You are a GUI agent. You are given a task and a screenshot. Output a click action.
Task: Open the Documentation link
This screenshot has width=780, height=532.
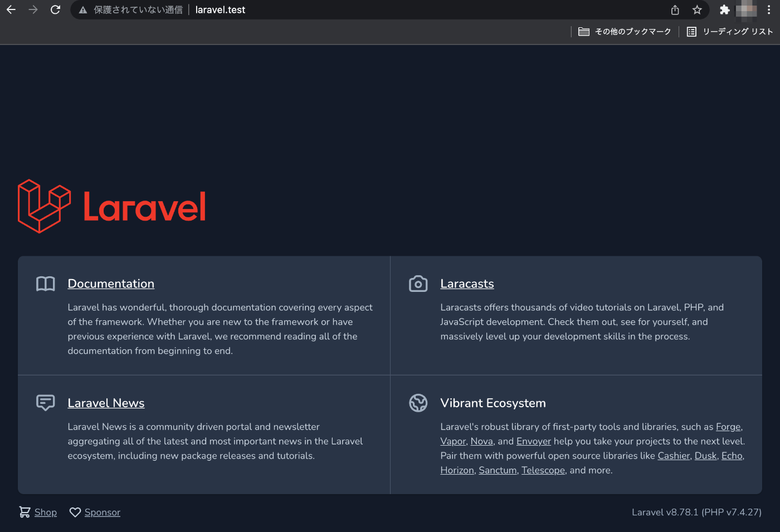click(x=110, y=284)
